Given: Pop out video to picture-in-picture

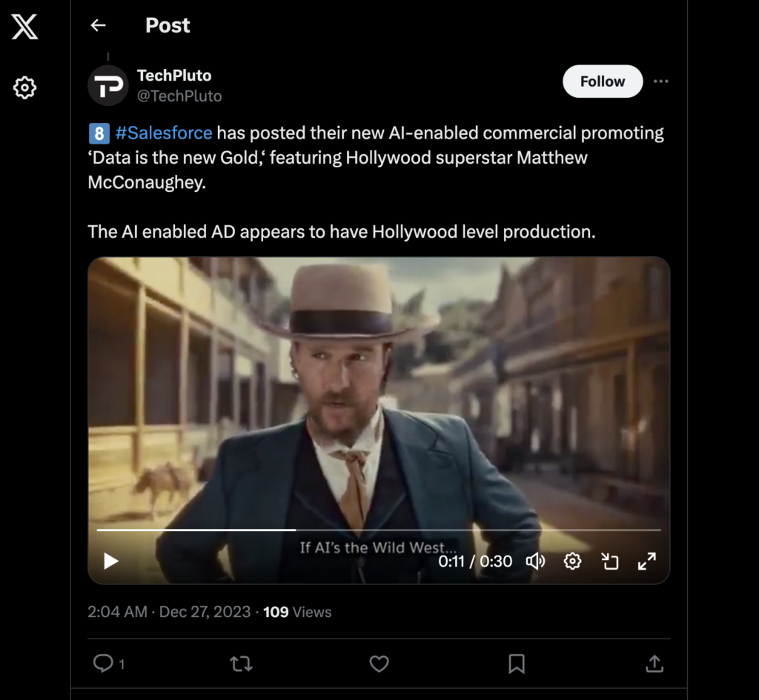Looking at the screenshot, I should pos(610,561).
